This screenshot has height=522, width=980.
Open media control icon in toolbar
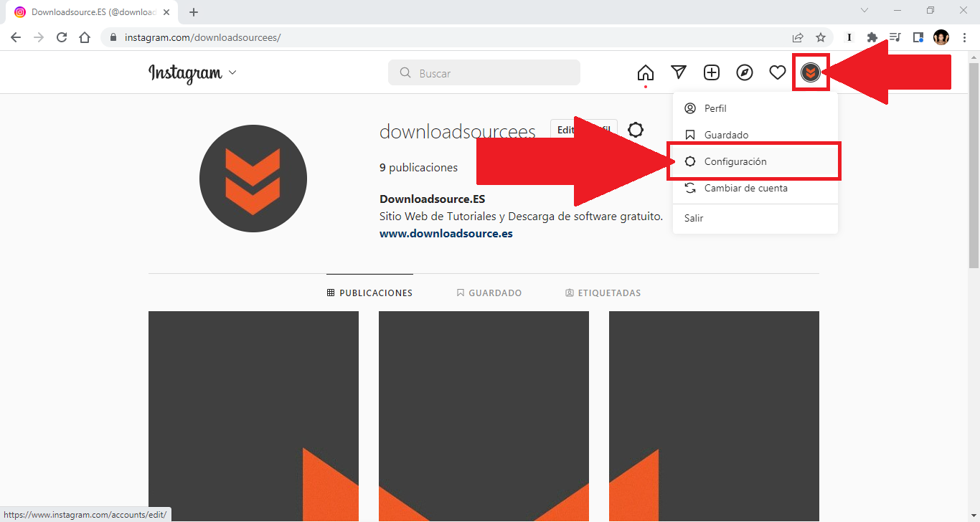895,37
